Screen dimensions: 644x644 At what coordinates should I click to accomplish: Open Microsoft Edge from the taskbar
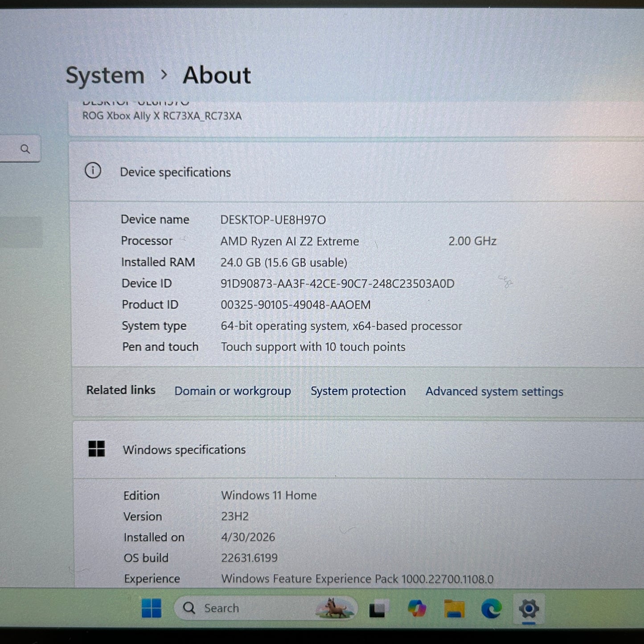pyautogui.click(x=492, y=609)
